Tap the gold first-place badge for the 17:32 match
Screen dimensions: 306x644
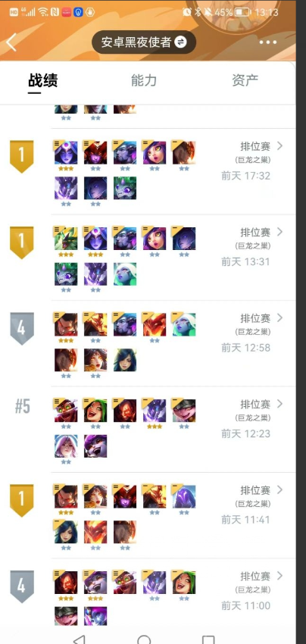pos(21,156)
